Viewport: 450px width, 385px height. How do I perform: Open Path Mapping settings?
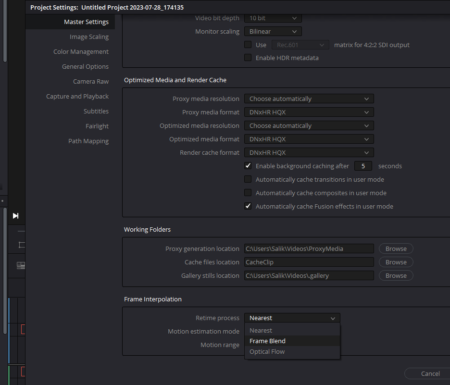[88, 141]
